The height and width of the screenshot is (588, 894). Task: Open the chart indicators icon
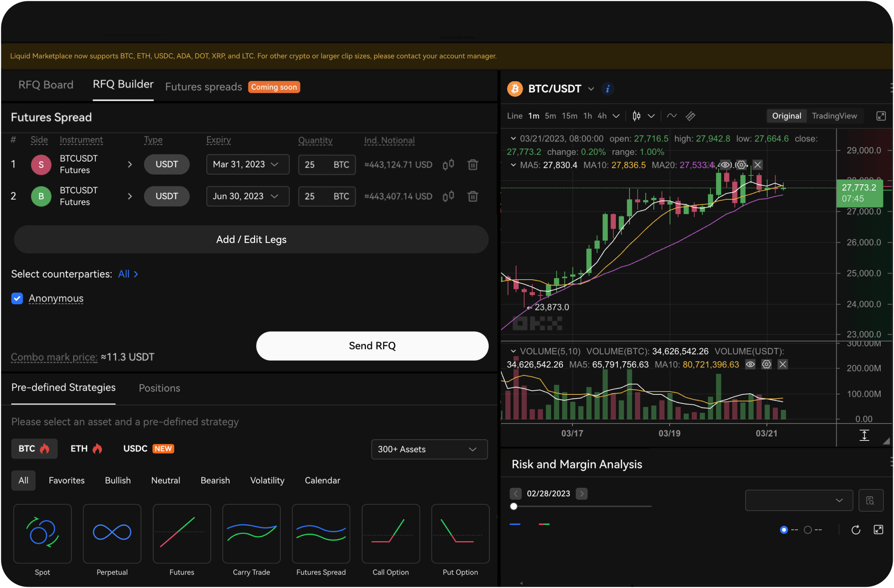tap(672, 116)
